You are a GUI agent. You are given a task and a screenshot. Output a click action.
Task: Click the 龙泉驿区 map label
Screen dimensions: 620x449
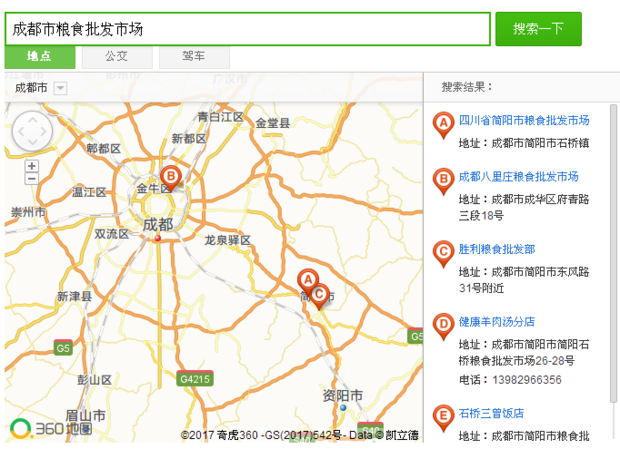click(x=227, y=240)
